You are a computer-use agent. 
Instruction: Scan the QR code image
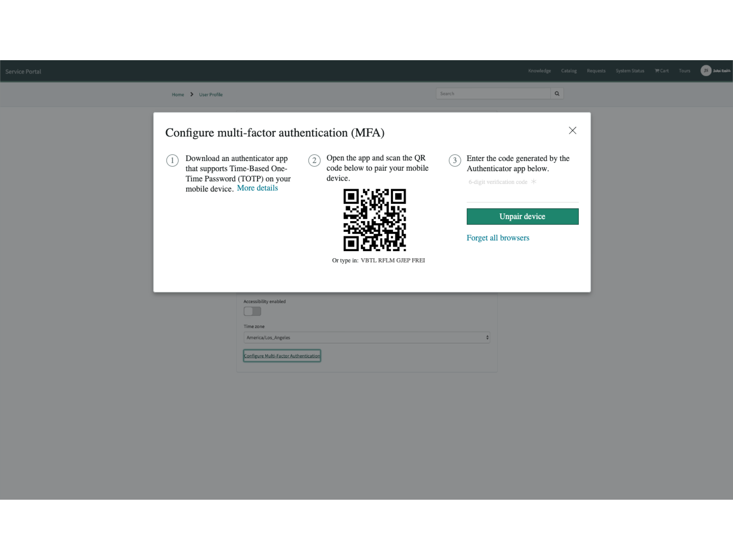tap(375, 220)
